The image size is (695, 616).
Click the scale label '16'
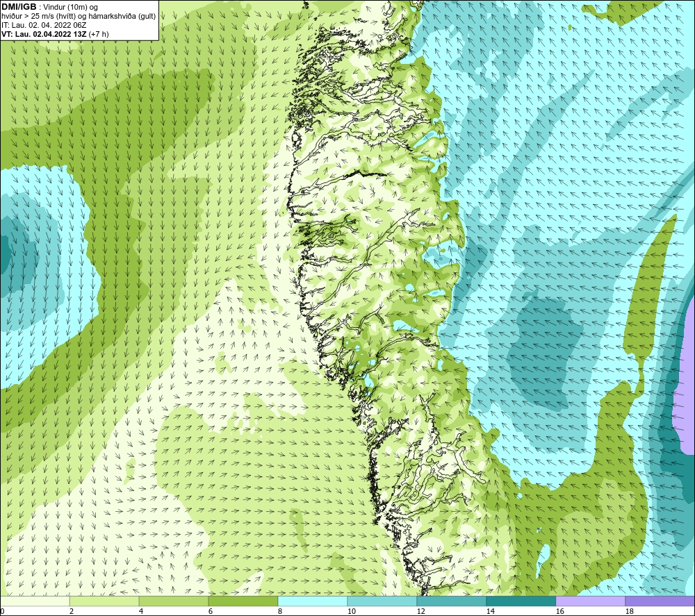(559, 611)
